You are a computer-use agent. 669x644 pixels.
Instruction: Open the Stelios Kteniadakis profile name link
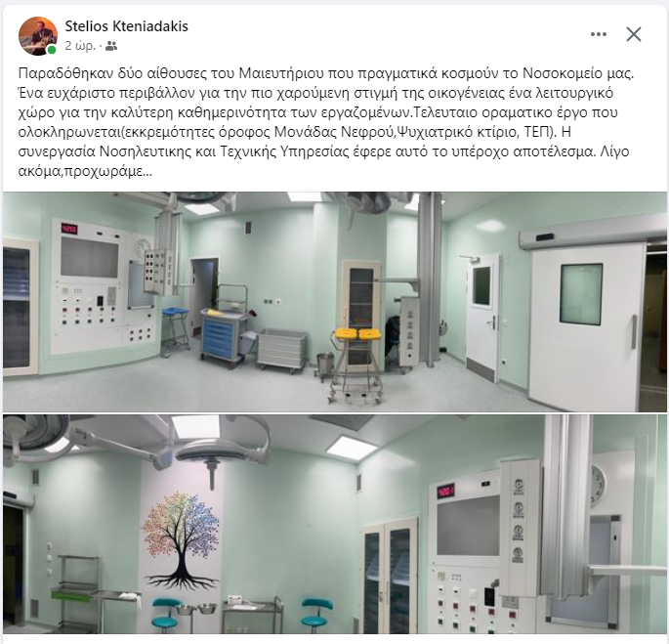[x=126, y=26]
